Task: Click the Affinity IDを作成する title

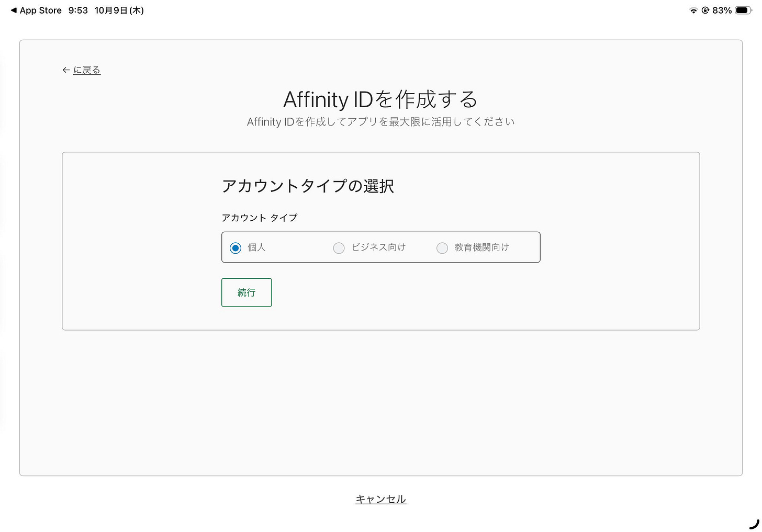Action: coord(380,99)
